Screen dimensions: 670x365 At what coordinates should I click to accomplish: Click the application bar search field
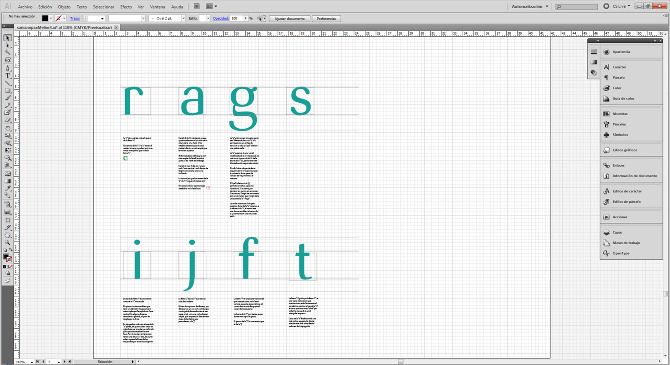coord(576,6)
